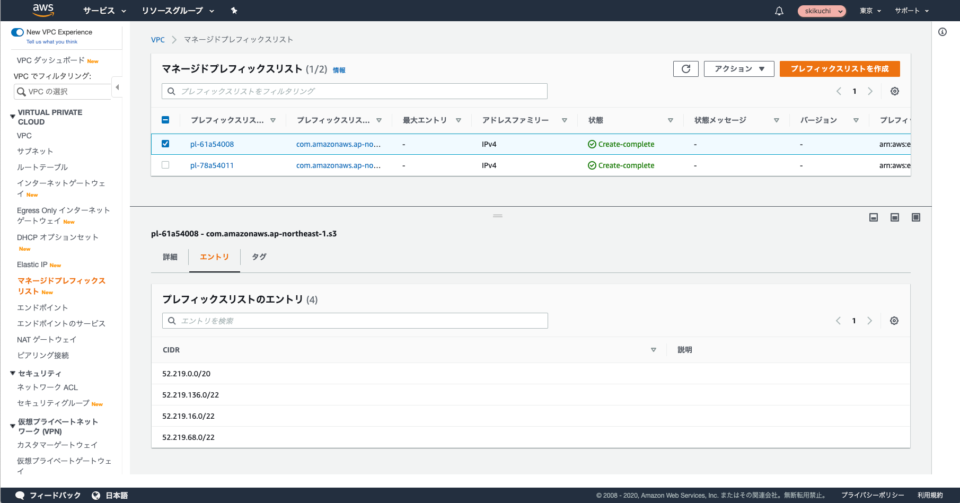Viewport: 960px width, 503px height.
Task: Select the 52.219.16.0/22 CIDR entry
Action: pyautogui.click(x=189, y=416)
